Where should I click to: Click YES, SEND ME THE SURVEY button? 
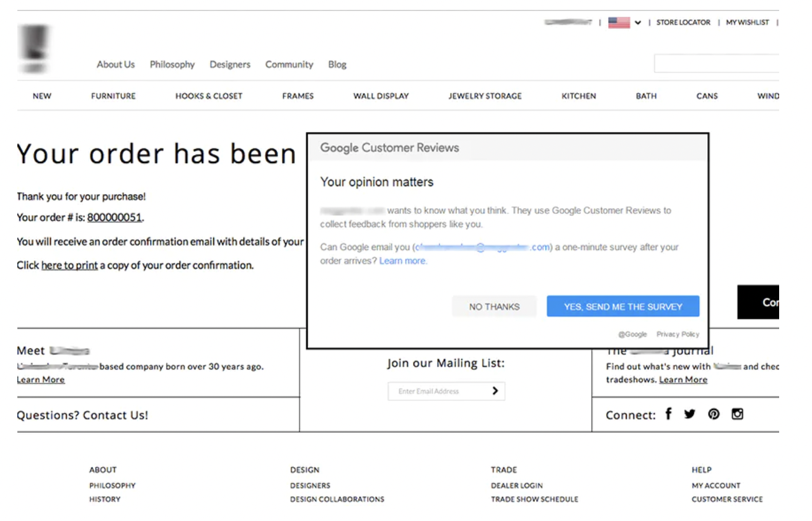tap(622, 306)
